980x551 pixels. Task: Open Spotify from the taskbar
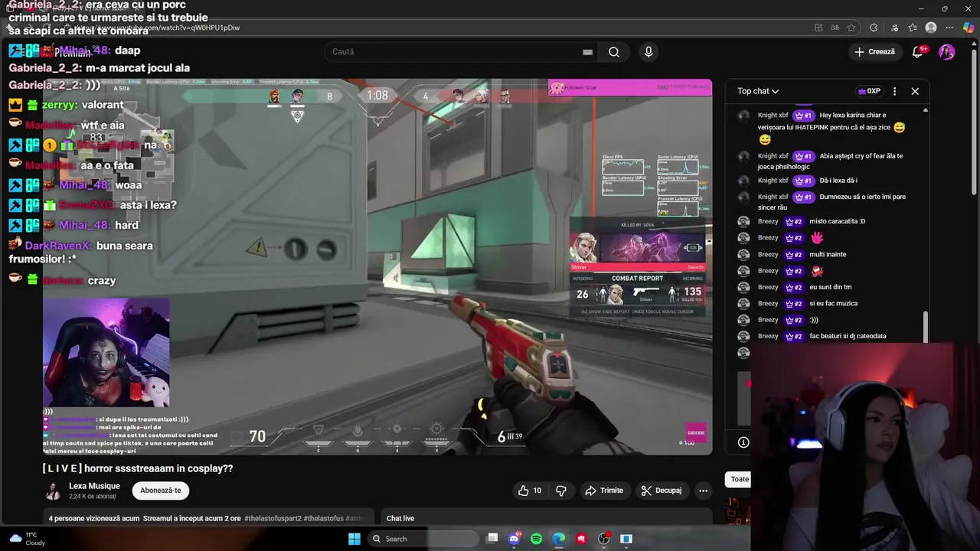[537, 539]
